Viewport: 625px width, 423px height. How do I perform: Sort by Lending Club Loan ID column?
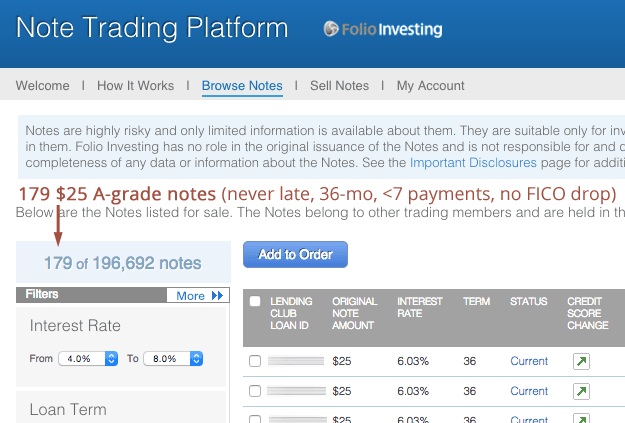(x=291, y=313)
